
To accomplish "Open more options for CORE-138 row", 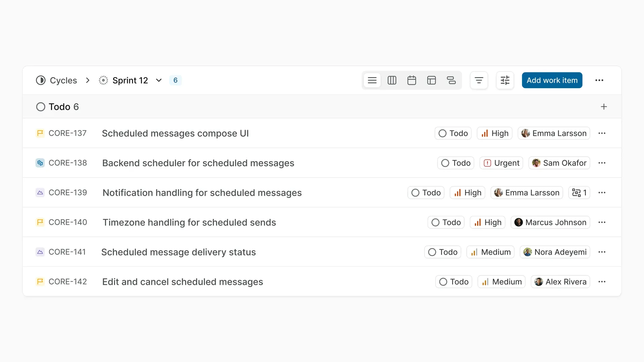I will [x=602, y=163].
